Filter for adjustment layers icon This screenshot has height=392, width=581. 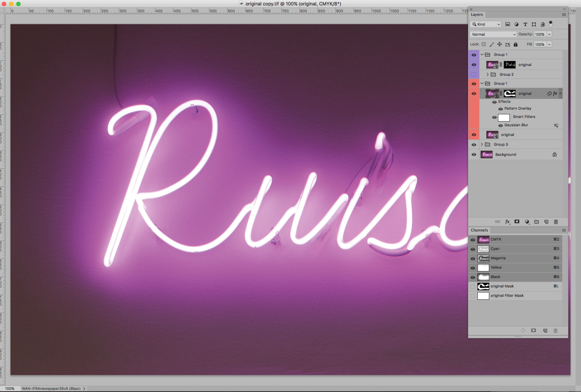coord(516,24)
